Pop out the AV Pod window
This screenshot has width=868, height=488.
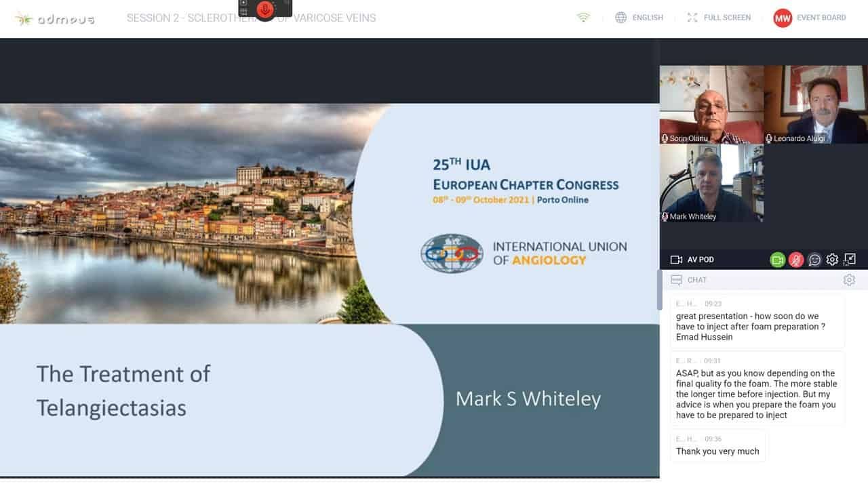pyautogui.click(x=850, y=260)
